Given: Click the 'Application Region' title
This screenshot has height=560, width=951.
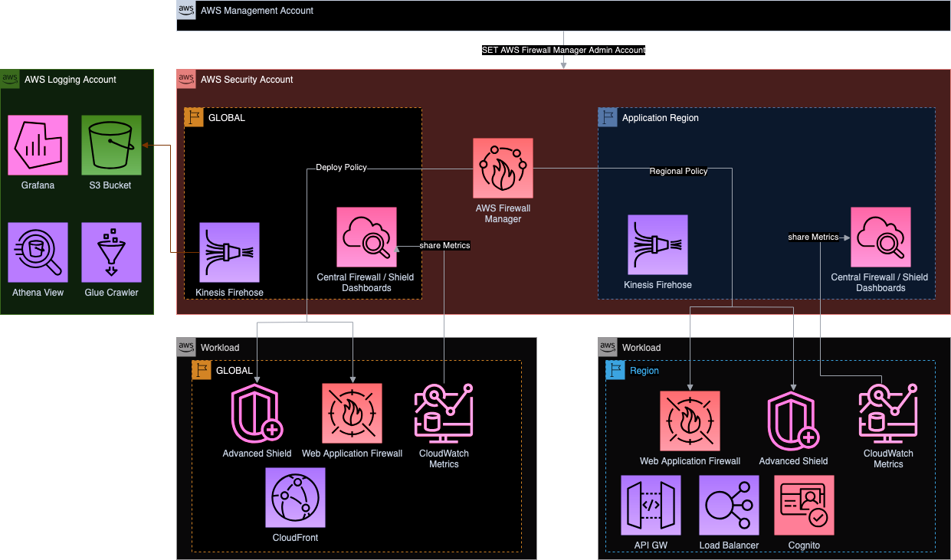Looking at the screenshot, I should (661, 118).
